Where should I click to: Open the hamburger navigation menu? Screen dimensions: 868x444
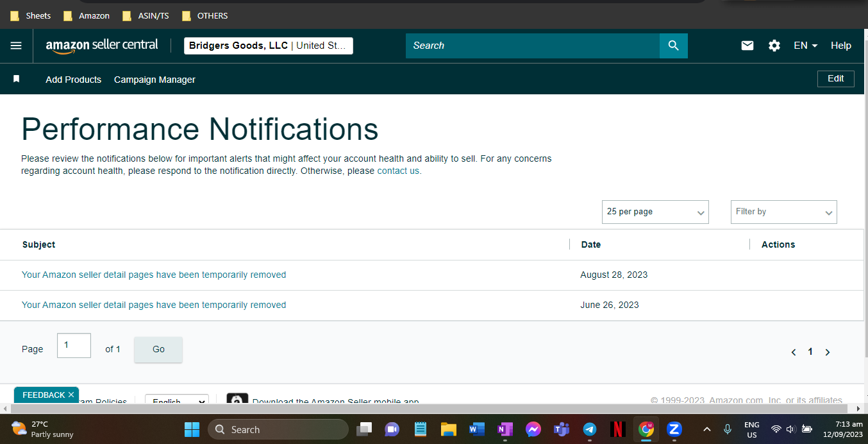(x=16, y=46)
